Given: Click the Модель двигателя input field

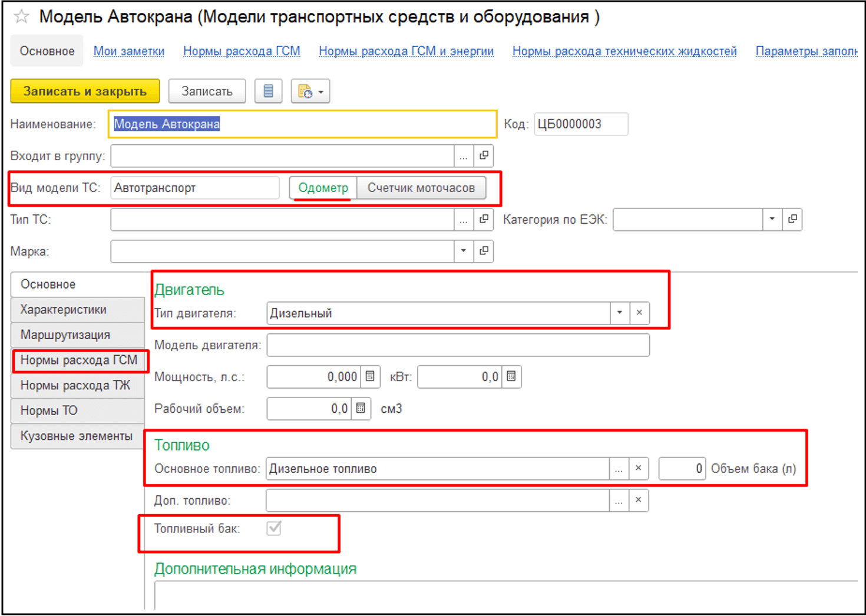Looking at the screenshot, I should (x=457, y=345).
